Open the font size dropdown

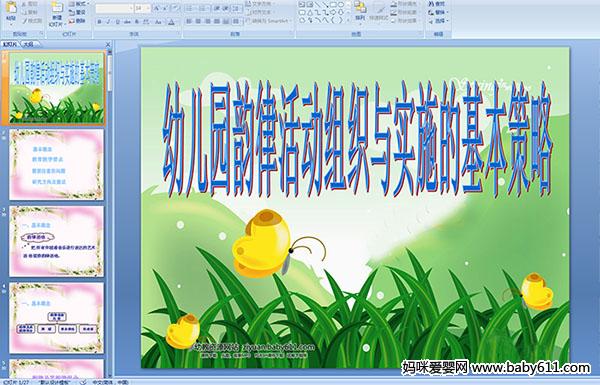(142, 8)
